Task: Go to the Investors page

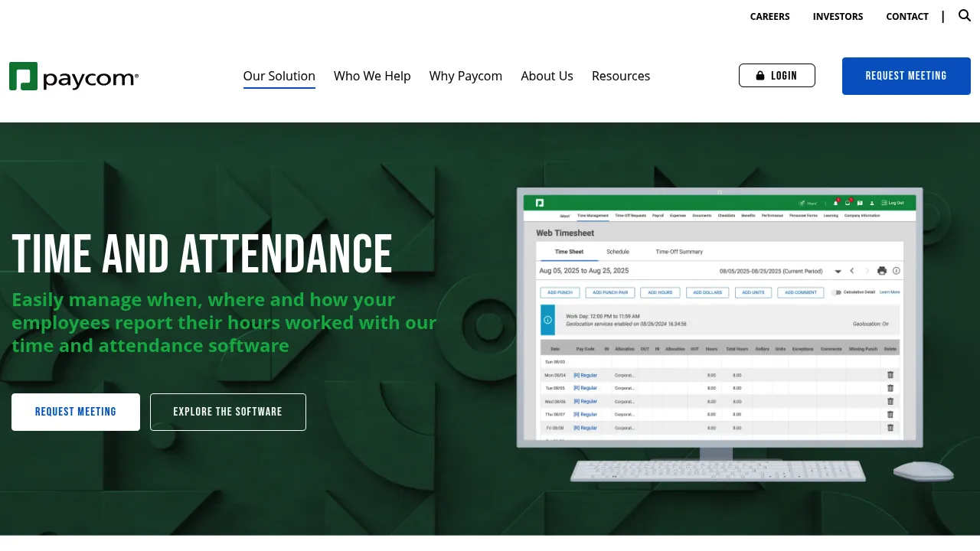Action: tap(838, 16)
